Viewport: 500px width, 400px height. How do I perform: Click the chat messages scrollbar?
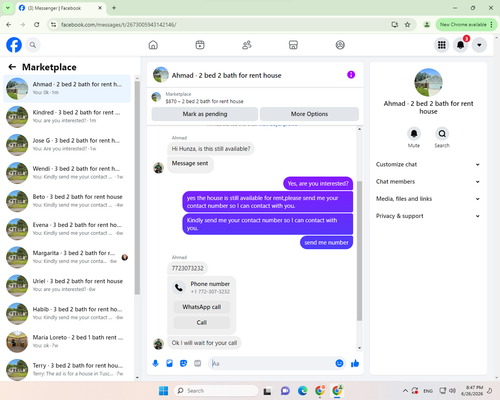point(359,251)
